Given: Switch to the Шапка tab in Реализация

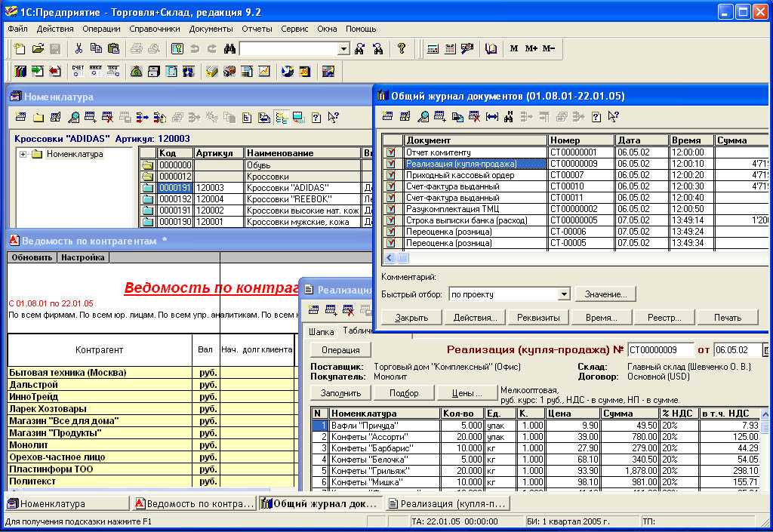Looking at the screenshot, I should tap(321, 332).
